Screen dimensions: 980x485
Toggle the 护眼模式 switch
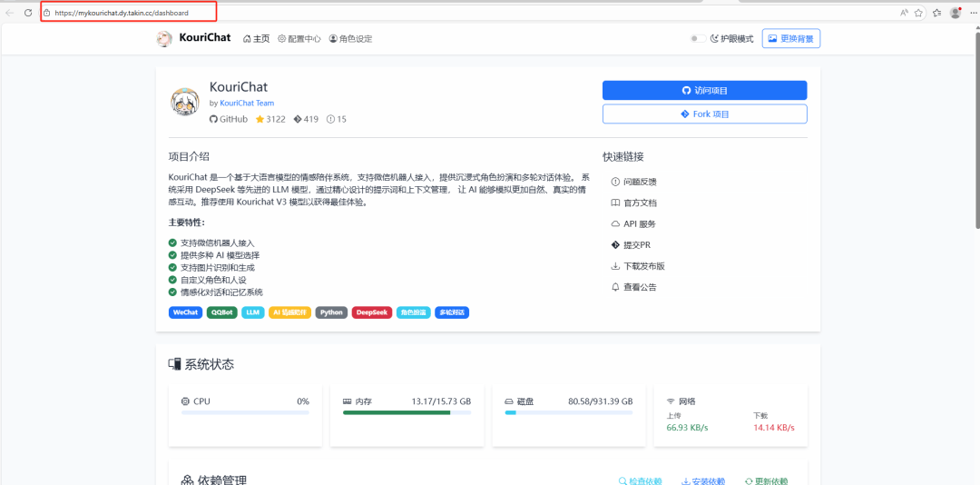pos(698,39)
